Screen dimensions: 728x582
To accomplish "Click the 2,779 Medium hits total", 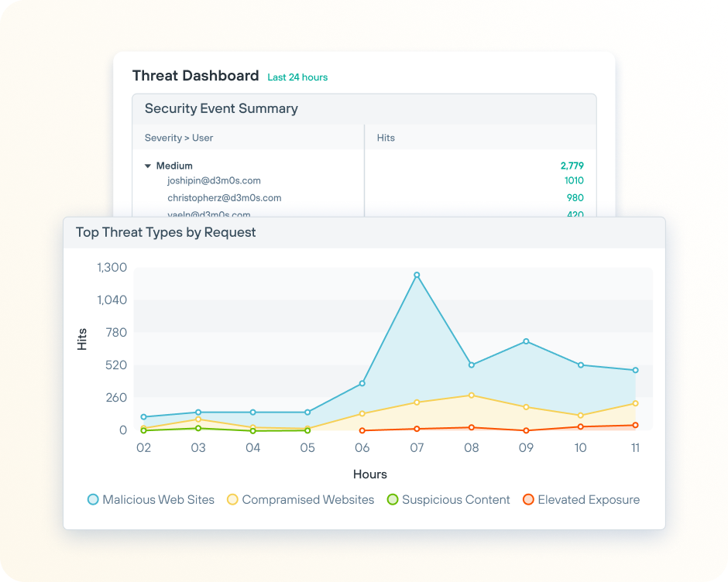I will pyautogui.click(x=572, y=166).
